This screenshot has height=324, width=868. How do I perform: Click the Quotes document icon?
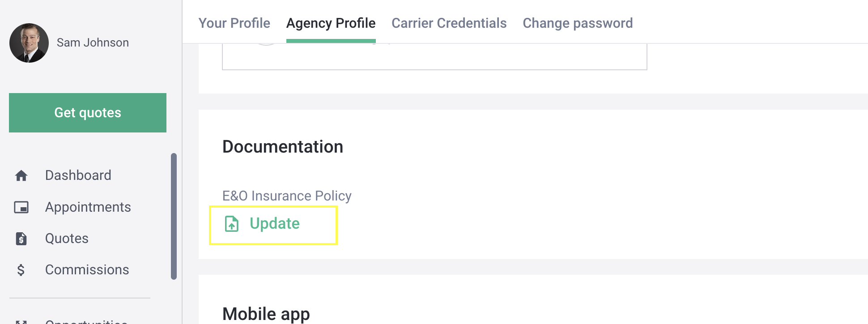click(x=21, y=238)
